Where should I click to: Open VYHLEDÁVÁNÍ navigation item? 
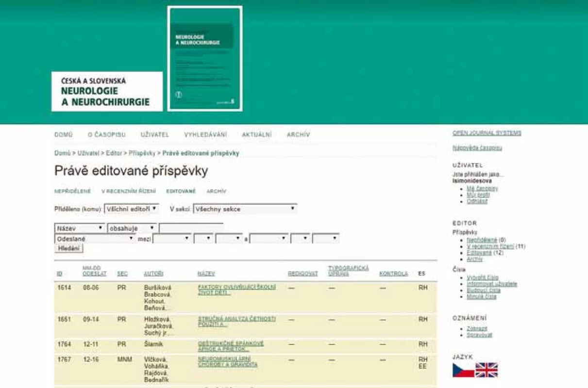[x=205, y=135]
